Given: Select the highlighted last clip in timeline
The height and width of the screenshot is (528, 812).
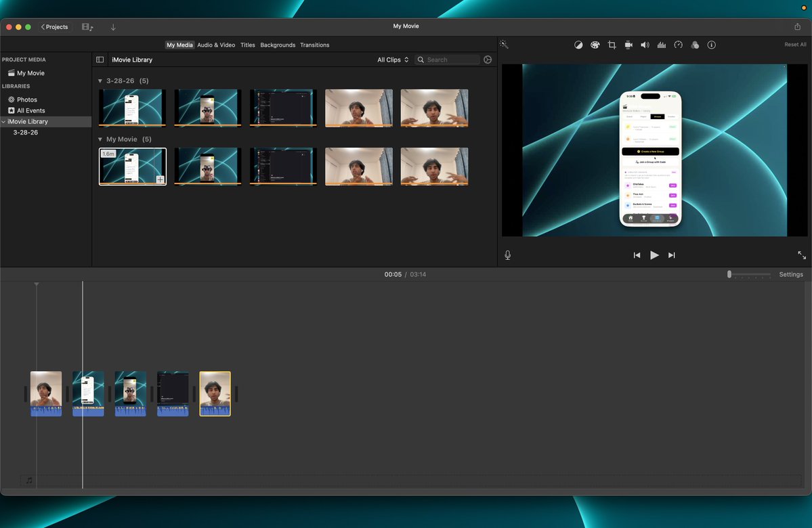Looking at the screenshot, I should click(x=215, y=393).
